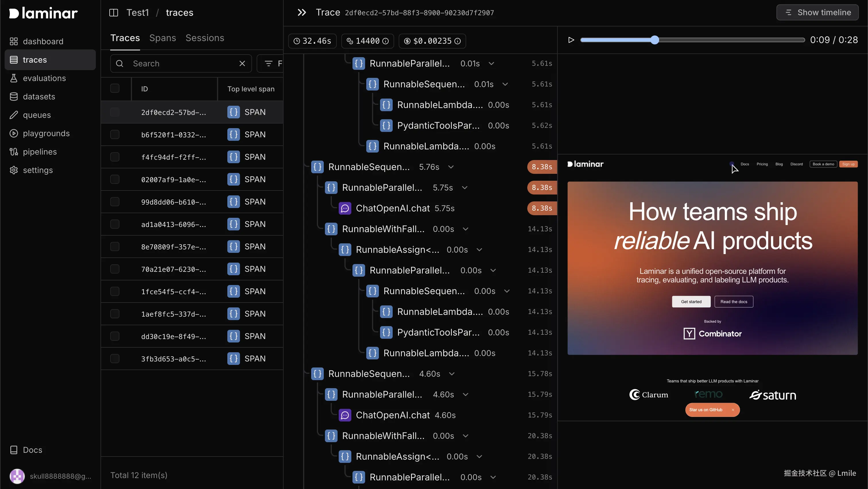Switch to the Spans tab
This screenshot has height=489, width=868.
tap(162, 38)
